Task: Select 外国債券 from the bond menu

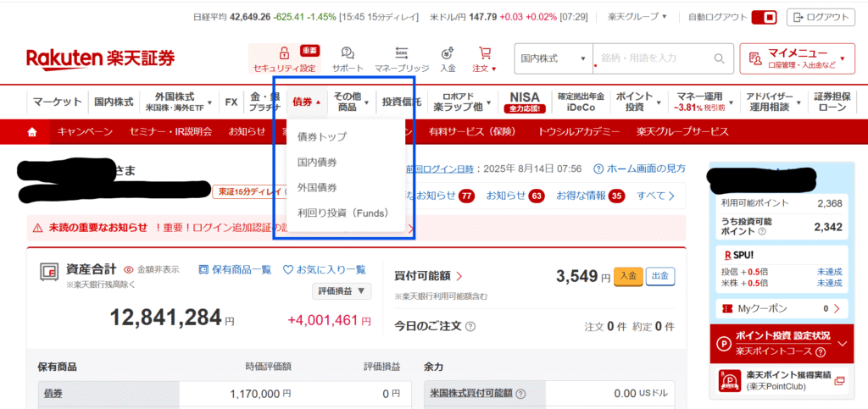Action: click(317, 187)
